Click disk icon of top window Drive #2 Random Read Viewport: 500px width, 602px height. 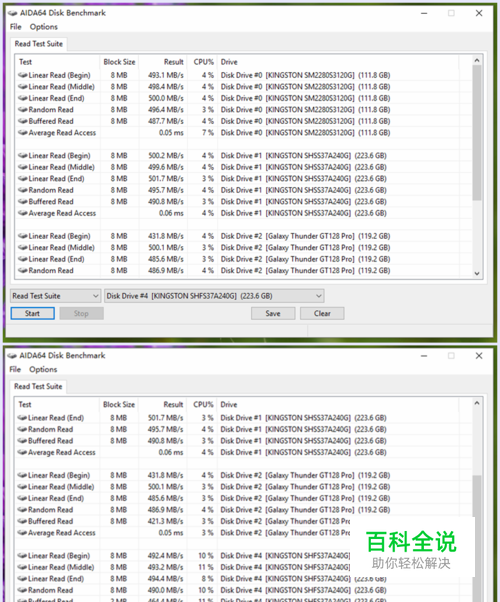[x=23, y=270]
